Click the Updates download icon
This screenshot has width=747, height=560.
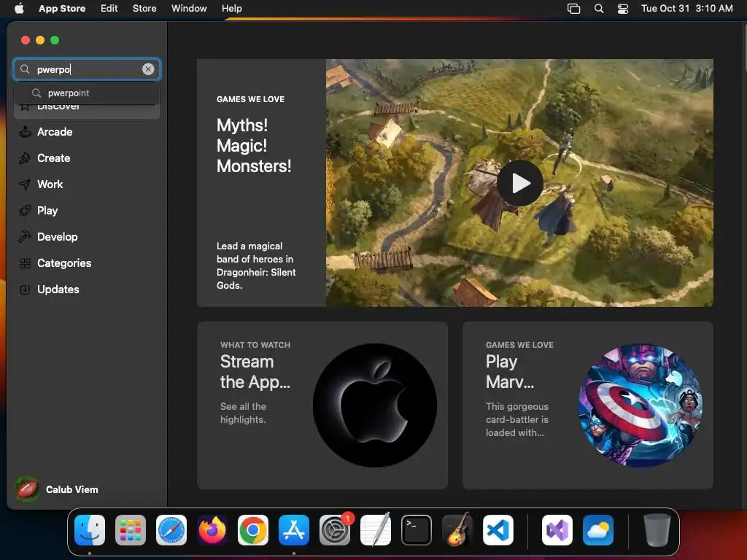pyautogui.click(x=25, y=289)
